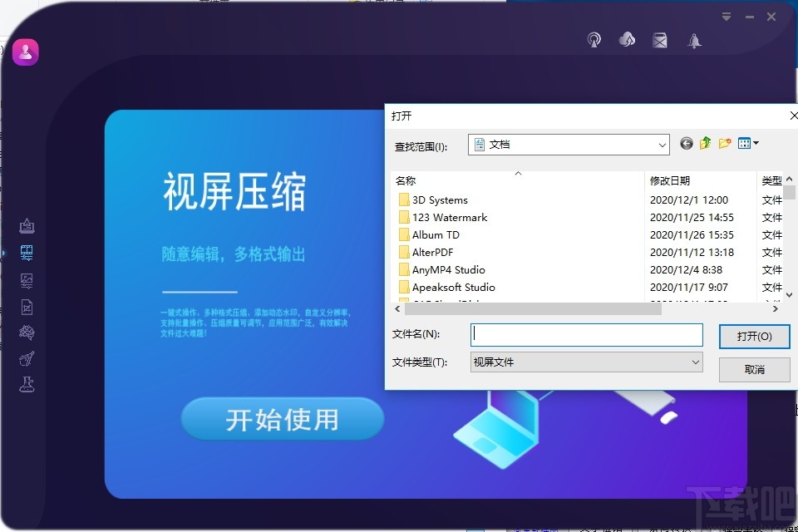The width and height of the screenshot is (798, 532).
Task: Open feedback via the mail icon
Action: click(660, 39)
